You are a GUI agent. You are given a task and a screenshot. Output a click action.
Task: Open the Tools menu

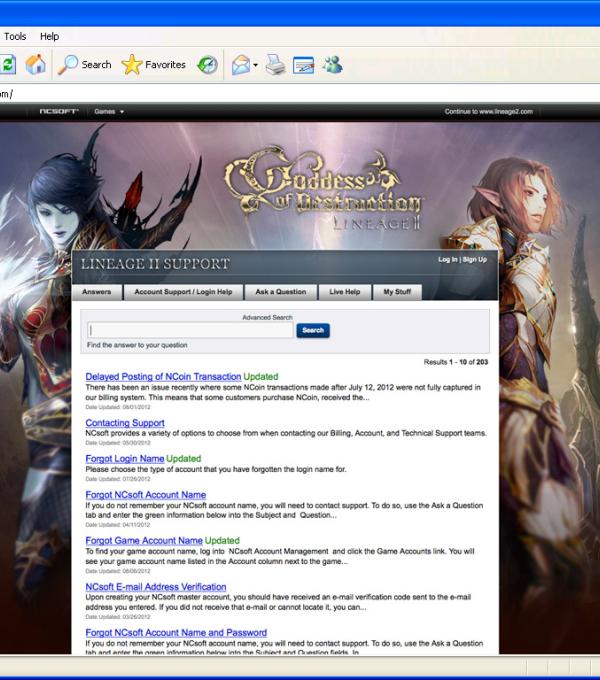point(15,37)
